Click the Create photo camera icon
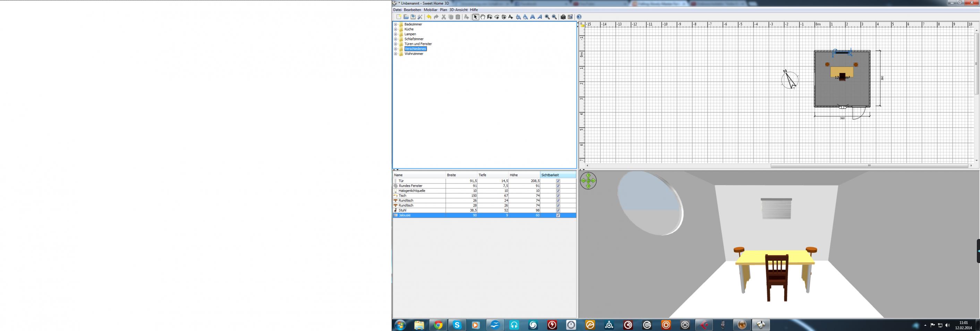980x331 pixels. point(563,17)
